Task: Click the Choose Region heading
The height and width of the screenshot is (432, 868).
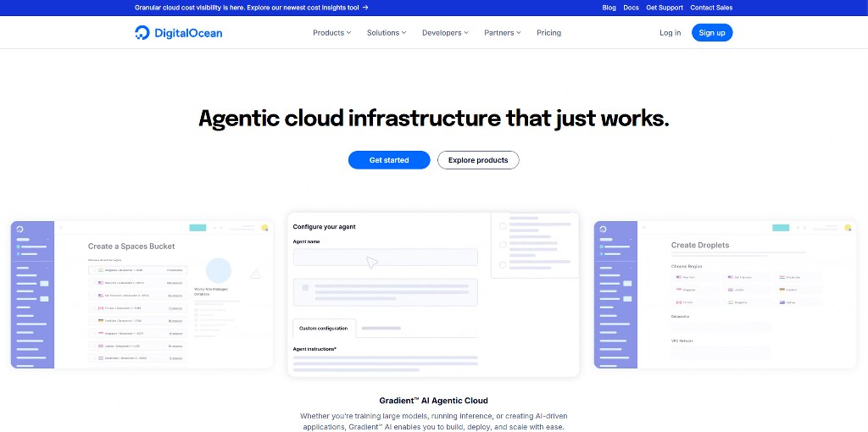Action: coord(687,267)
